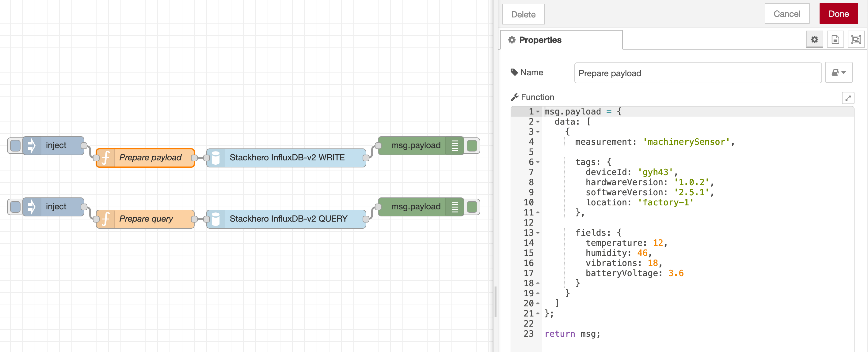The height and width of the screenshot is (352, 868).
Task: Click the function icon on Prepare payload node
Action: click(x=106, y=157)
